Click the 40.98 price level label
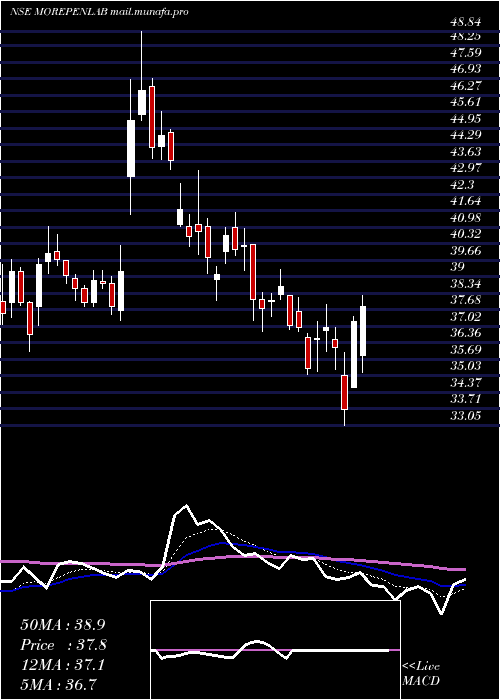Viewport: 500px width, 700px height. [x=465, y=217]
